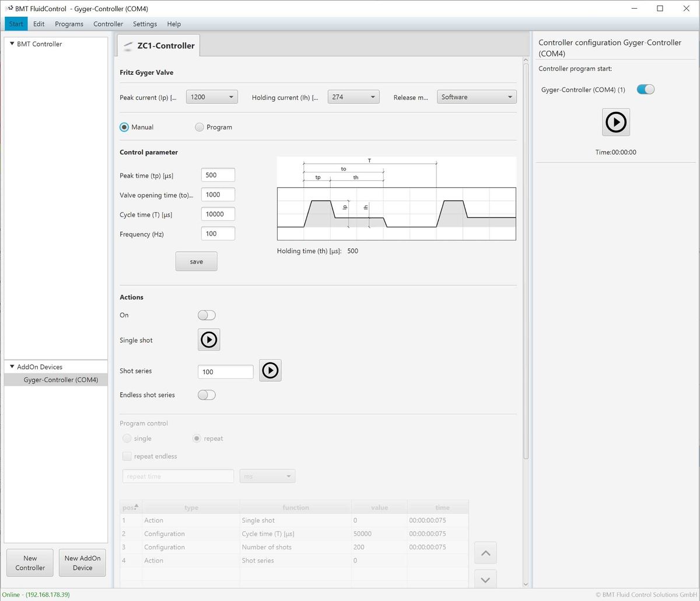Toggle the On switch under Actions
Screen dimensions: 700x601
[x=206, y=315]
